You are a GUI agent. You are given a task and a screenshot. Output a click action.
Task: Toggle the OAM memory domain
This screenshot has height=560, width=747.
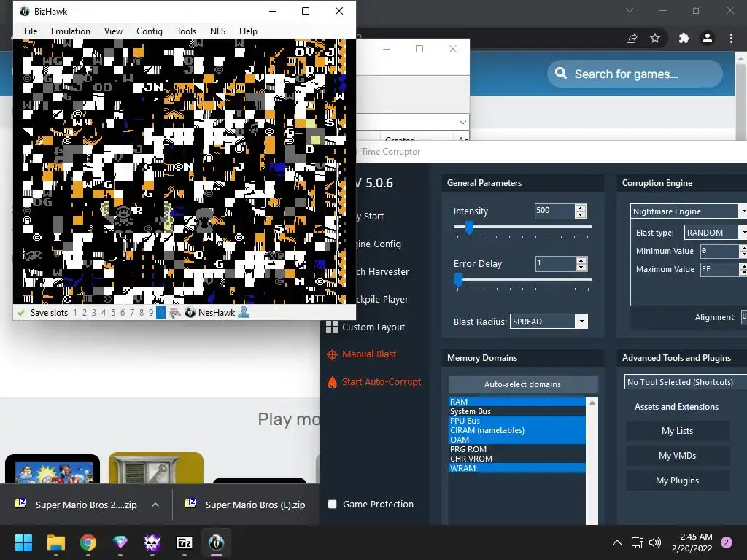[517, 440]
